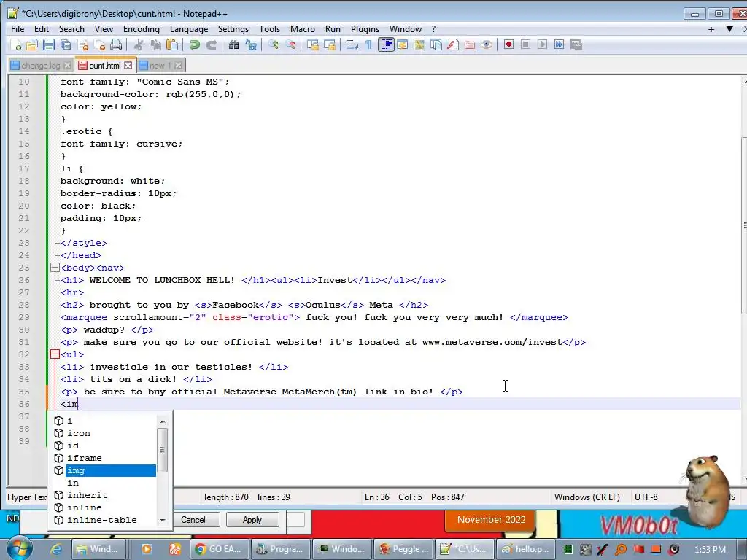Click the Copy toolbar icon

155,44
